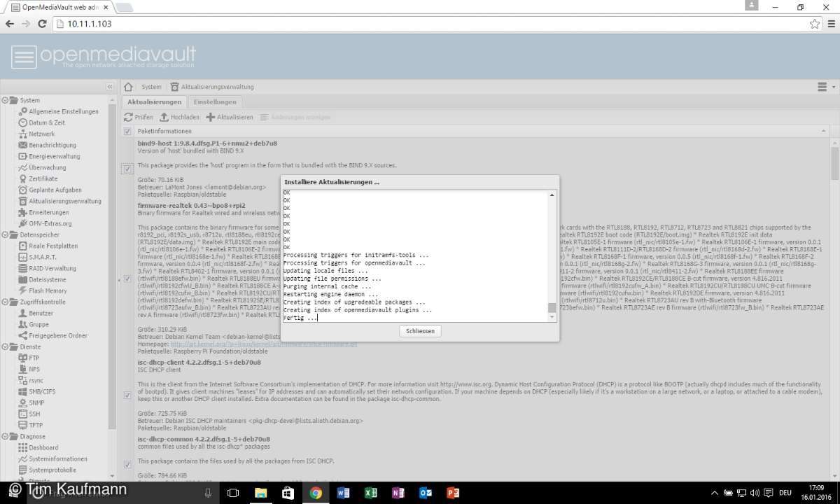The height and width of the screenshot is (504, 840).
Task: Collapse the Dienste tree group
Action: pos(5,346)
